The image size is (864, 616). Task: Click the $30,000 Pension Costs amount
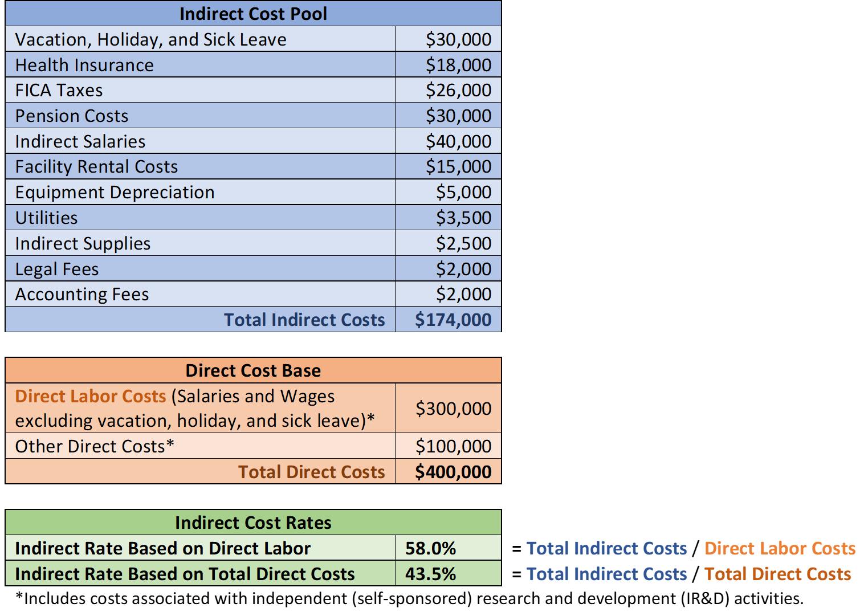point(449,115)
